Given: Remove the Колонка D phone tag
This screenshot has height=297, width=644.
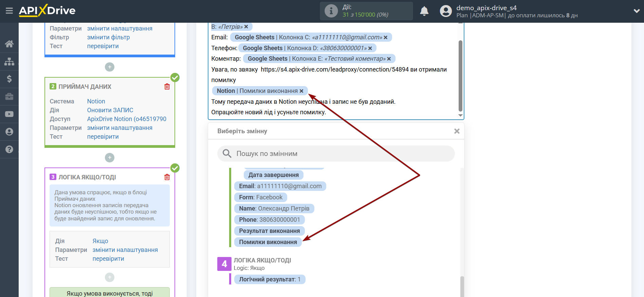Looking at the screenshot, I should (370, 48).
